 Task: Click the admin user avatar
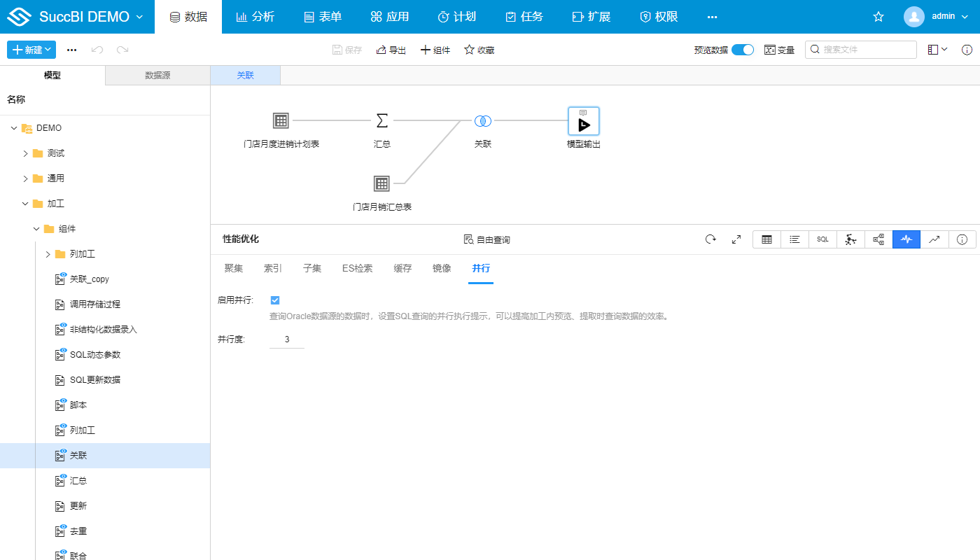(x=913, y=17)
